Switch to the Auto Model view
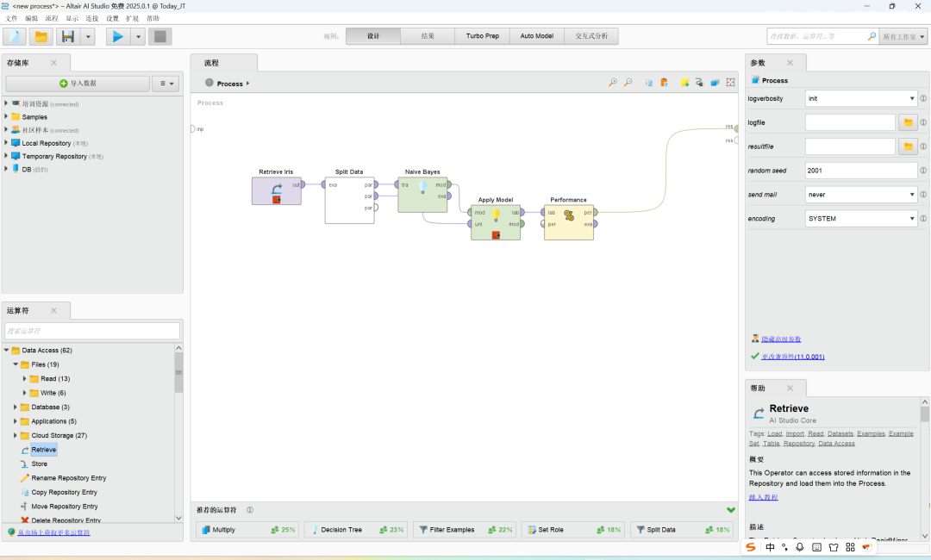 pos(537,36)
